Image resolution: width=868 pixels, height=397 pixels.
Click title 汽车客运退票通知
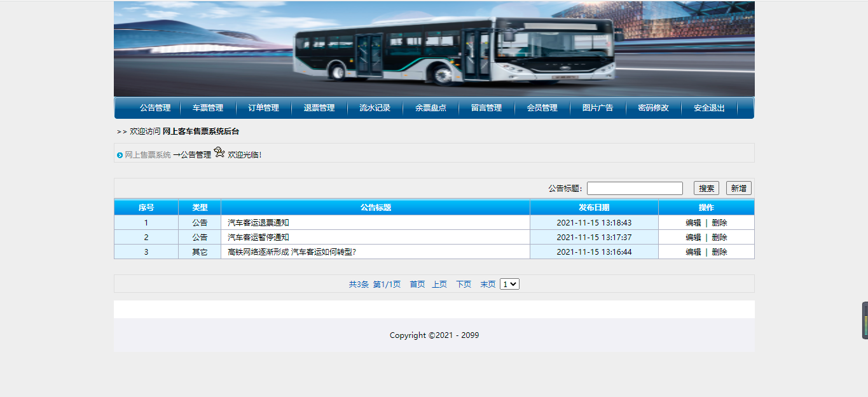coord(258,223)
